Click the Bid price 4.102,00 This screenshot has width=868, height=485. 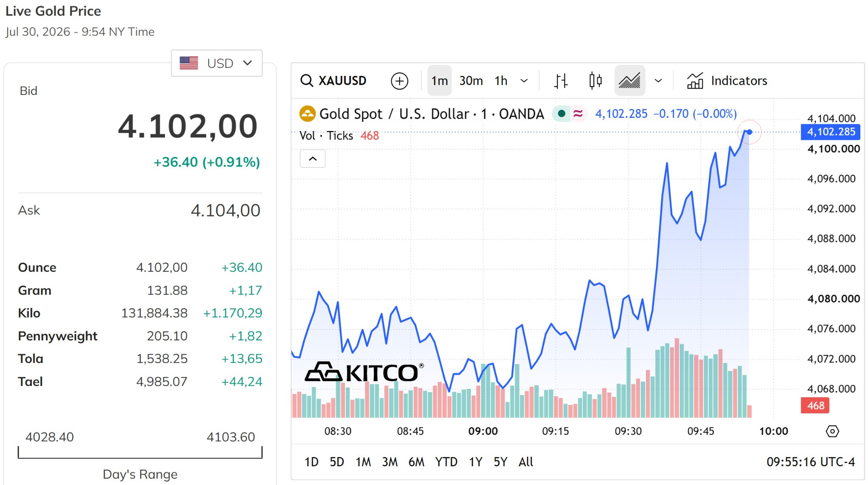[188, 126]
